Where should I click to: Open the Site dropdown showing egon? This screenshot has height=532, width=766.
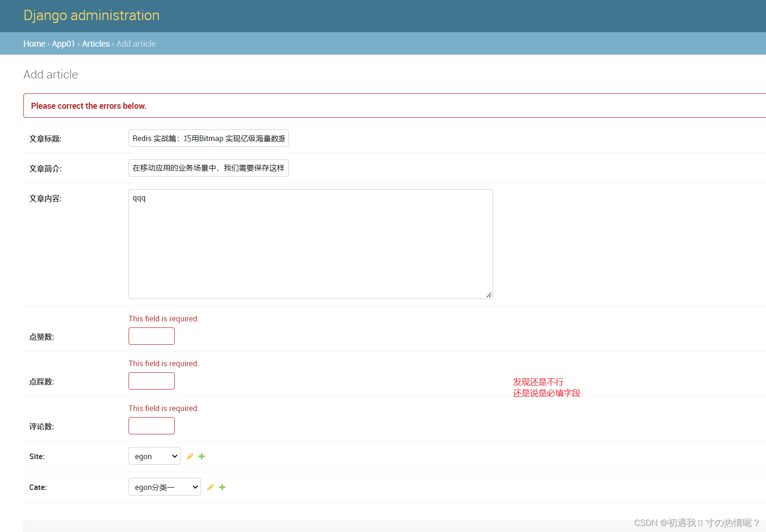point(154,456)
